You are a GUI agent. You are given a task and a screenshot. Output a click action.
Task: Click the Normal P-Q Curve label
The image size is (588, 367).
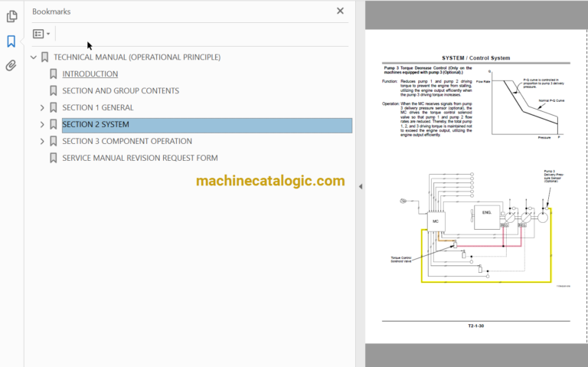[x=551, y=100]
